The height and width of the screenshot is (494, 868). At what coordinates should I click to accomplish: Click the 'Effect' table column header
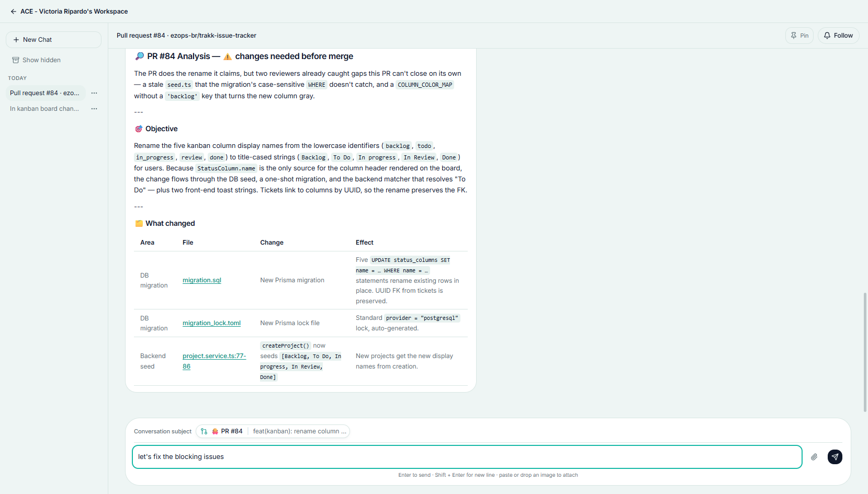click(365, 243)
